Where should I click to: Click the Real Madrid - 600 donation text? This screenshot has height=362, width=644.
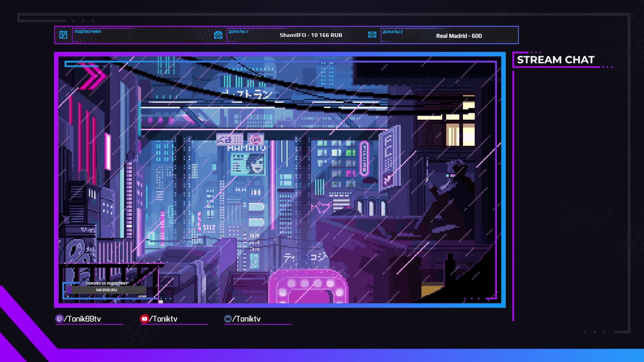point(459,36)
